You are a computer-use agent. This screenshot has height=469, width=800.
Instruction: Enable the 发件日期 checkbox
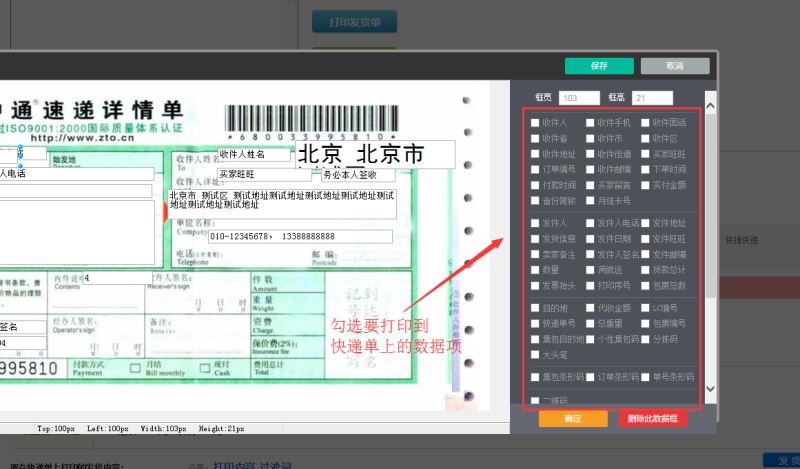(x=590, y=239)
